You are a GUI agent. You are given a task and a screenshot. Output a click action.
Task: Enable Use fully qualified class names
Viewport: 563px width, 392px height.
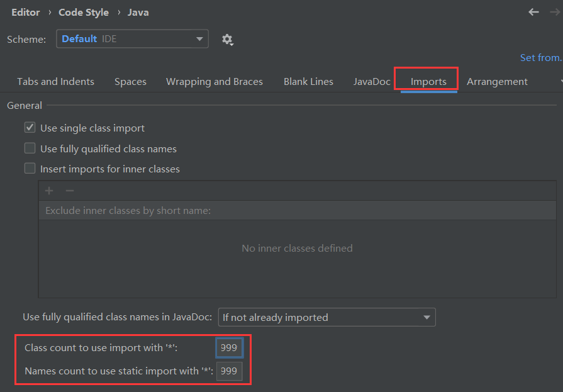click(30, 148)
